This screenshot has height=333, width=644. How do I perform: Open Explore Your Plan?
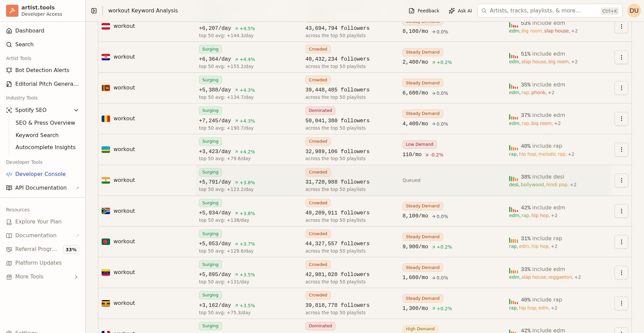point(43,222)
